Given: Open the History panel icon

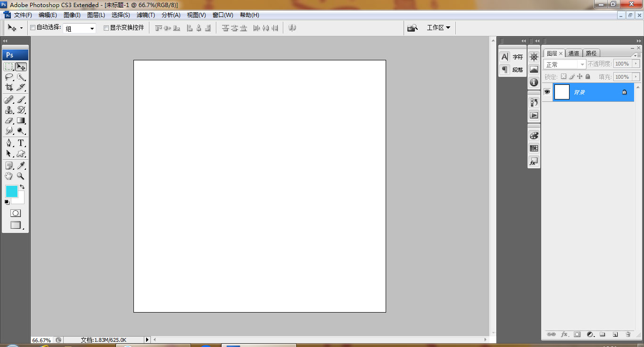Looking at the screenshot, I should pos(534,102).
